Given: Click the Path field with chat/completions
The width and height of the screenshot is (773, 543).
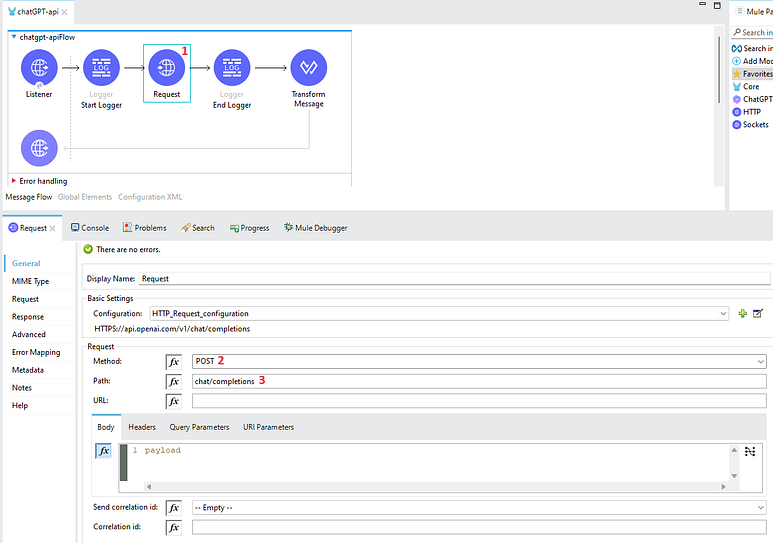Looking at the screenshot, I should coord(479,381).
